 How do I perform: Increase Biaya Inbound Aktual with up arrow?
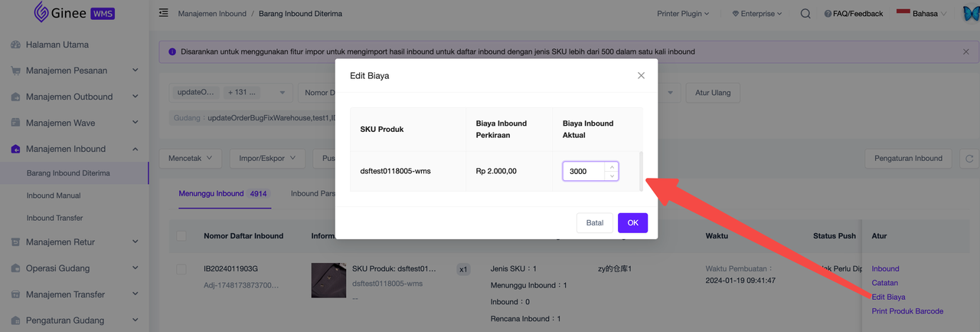coord(610,166)
